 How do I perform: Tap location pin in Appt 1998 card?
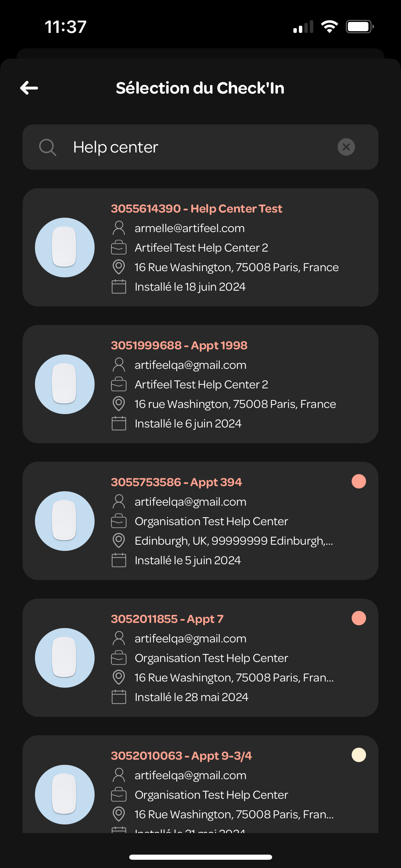click(119, 404)
